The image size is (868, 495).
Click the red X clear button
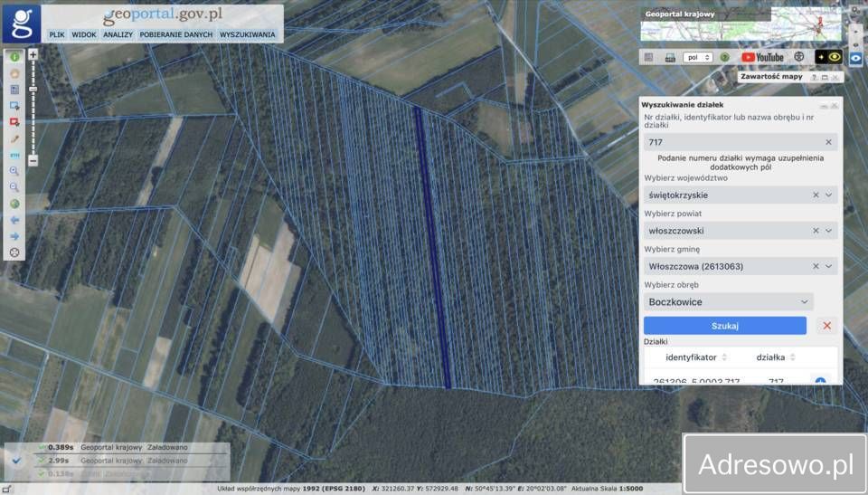[826, 326]
